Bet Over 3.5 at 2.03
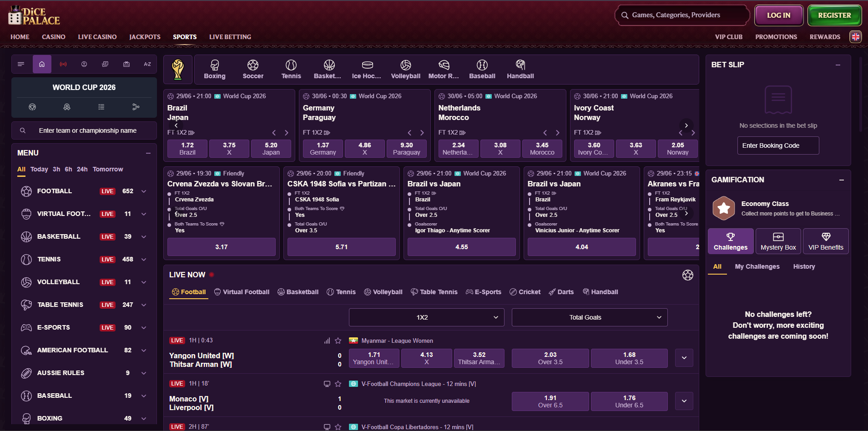 [550, 358]
